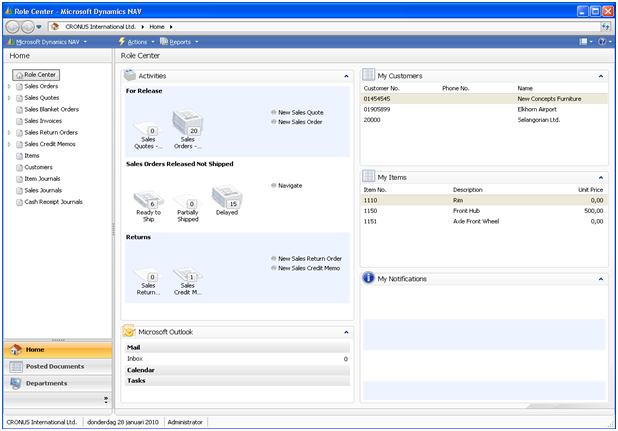618x431 pixels.
Task: Click the Sales Quotes page icon in tree
Action: (x=19, y=98)
